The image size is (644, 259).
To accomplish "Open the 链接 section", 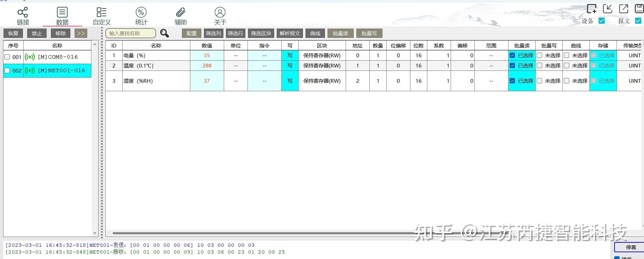I will coord(23,16).
